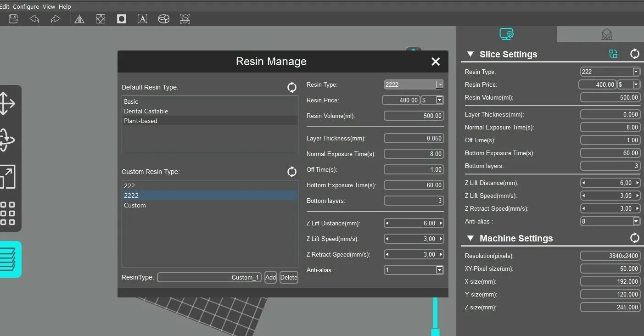Click Z size field in Machine Settings
The height and width of the screenshot is (336, 644).
pyautogui.click(x=610, y=307)
